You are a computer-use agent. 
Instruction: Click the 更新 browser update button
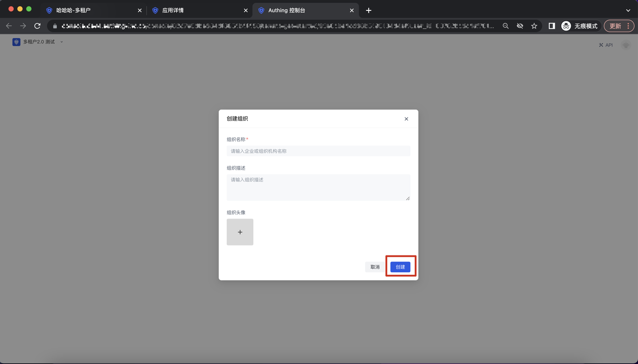click(619, 26)
